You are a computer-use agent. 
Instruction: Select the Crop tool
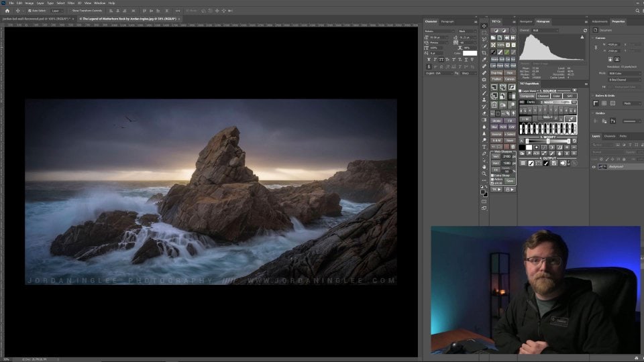484,53
